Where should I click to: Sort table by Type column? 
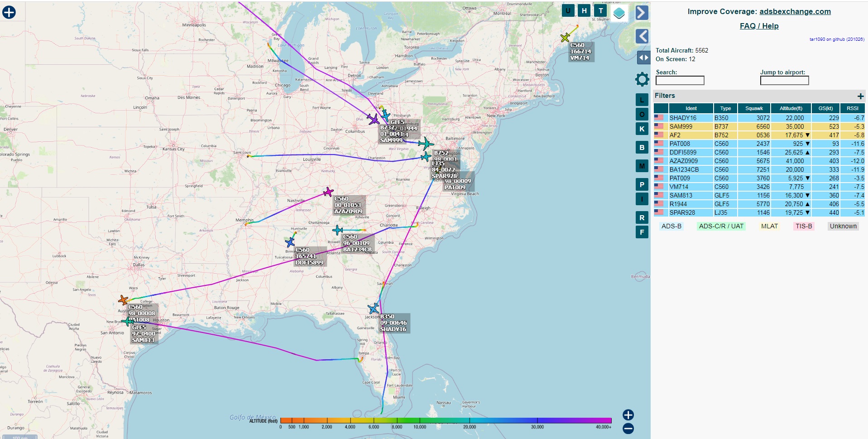click(x=725, y=108)
